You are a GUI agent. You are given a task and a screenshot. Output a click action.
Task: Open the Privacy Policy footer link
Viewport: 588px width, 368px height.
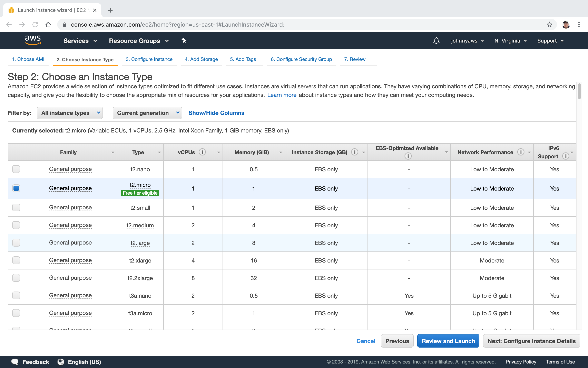pyautogui.click(x=521, y=362)
